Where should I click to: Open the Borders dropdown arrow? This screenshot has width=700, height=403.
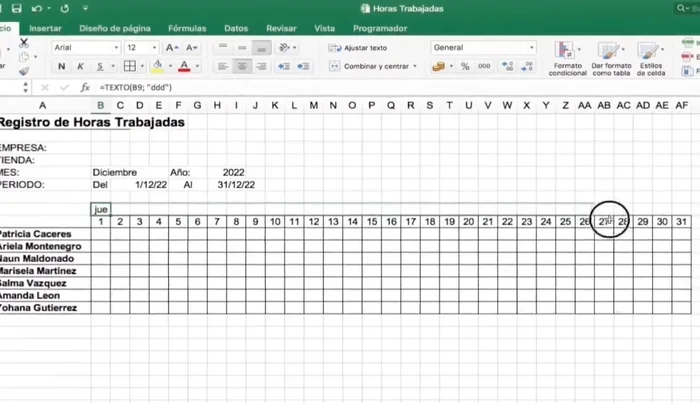pyautogui.click(x=142, y=66)
